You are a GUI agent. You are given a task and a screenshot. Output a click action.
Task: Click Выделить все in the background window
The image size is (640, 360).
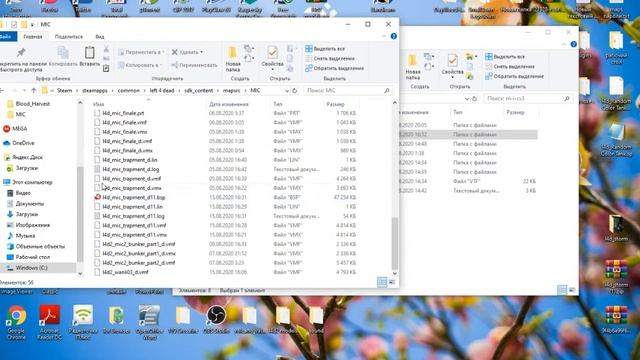click(505, 57)
